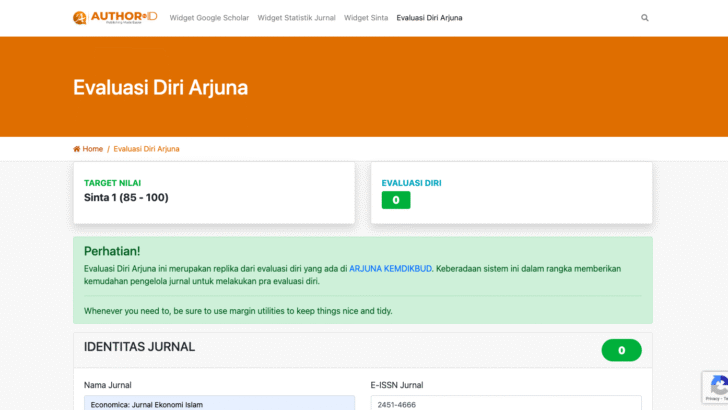Go to Home breadcrumb link
Image resolution: width=728 pixels, height=410 pixels.
[x=92, y=149]
